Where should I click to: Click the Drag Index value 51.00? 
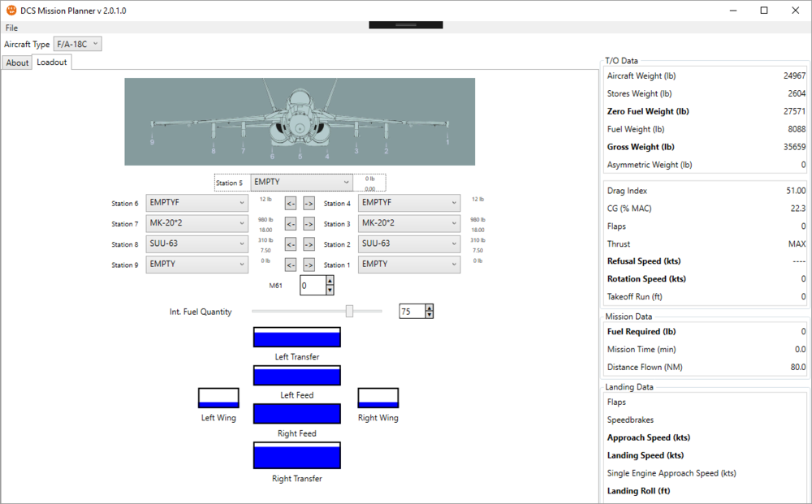point(796,191)
